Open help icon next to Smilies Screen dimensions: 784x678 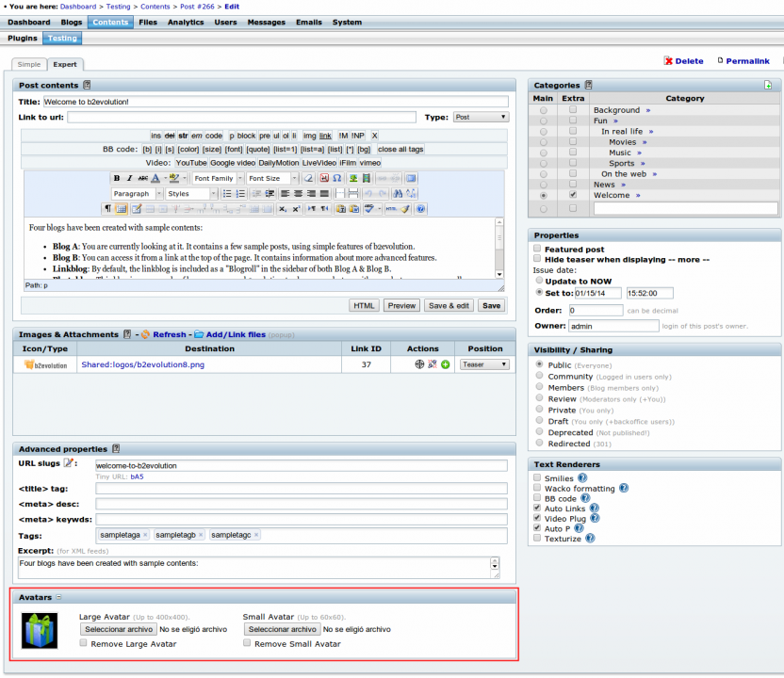(x=582, y=478)
